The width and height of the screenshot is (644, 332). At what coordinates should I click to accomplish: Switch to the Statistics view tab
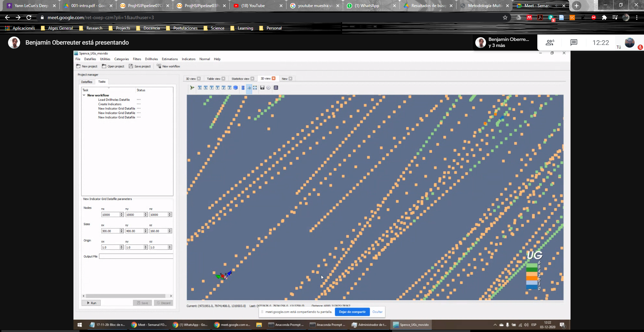pyautogui.click(x=240, y=79)
